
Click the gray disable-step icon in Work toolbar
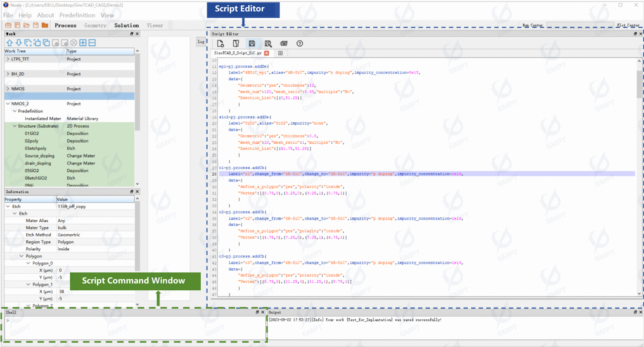(55, 43)
